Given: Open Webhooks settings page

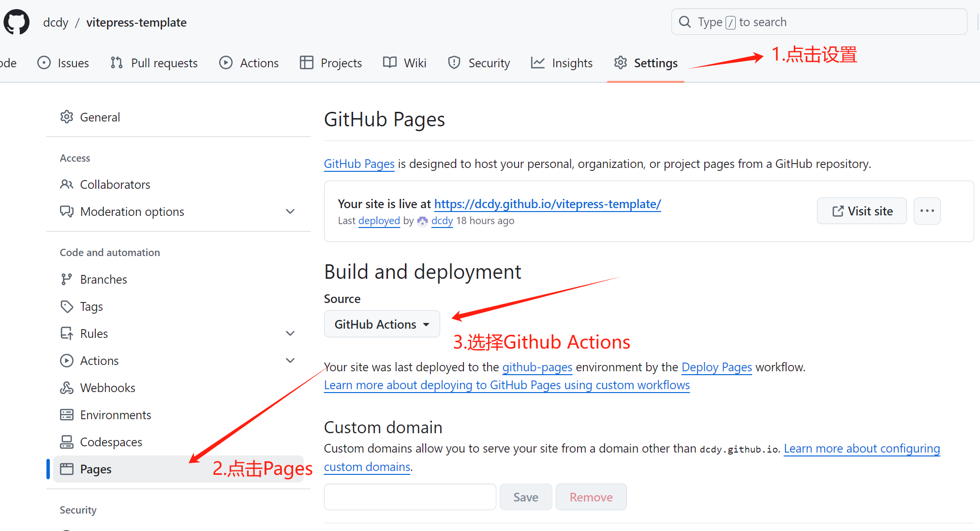Looking at the screenshot, I should 178,388.
